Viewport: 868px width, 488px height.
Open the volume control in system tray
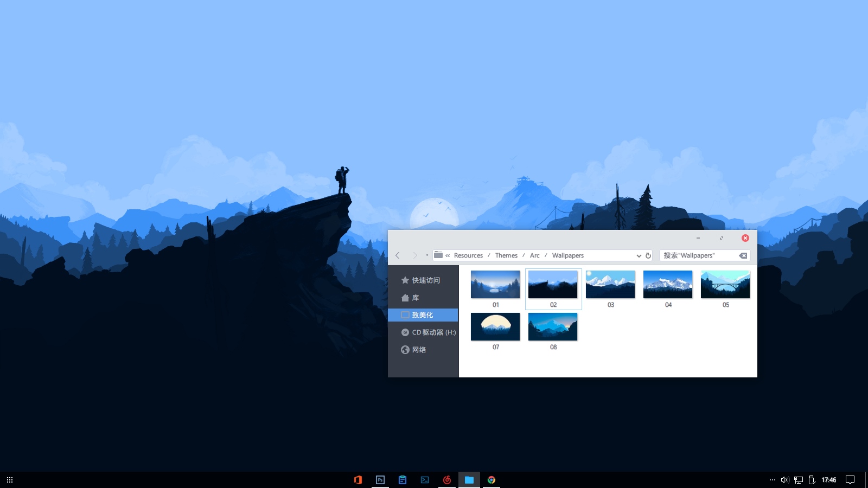(785, 480)
